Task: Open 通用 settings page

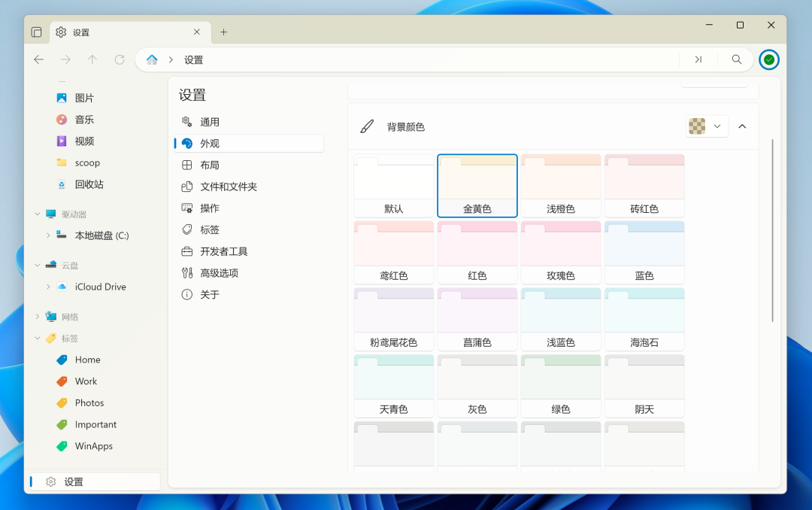Action: point(249,122)
